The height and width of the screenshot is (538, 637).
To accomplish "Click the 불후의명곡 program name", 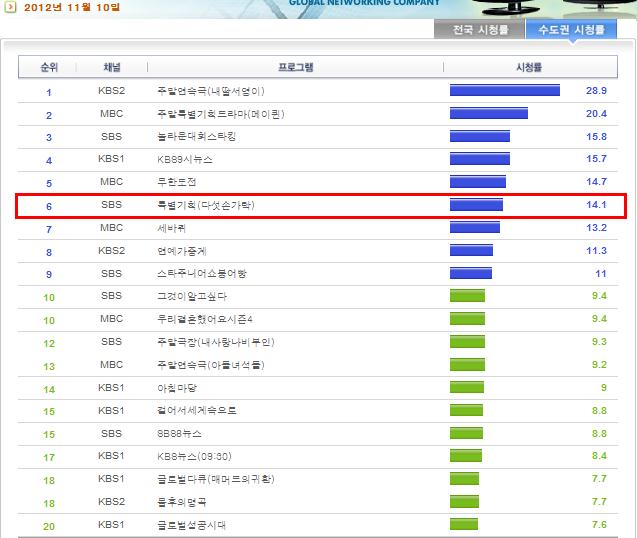I will [x=182, y=502].
